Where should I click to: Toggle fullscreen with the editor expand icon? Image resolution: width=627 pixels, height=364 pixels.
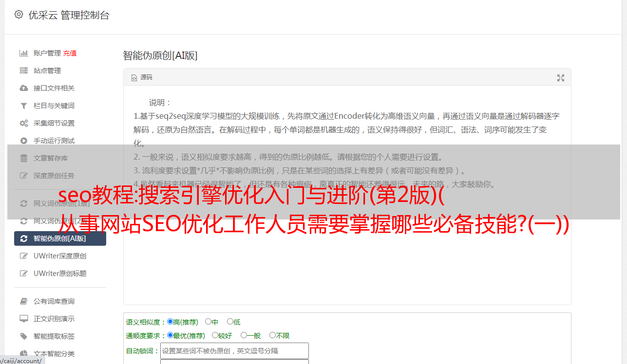click(561, 77)
